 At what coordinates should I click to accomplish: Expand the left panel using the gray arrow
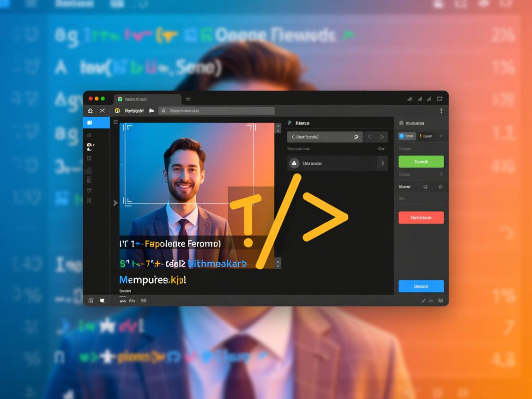click(x=115, y=203)
